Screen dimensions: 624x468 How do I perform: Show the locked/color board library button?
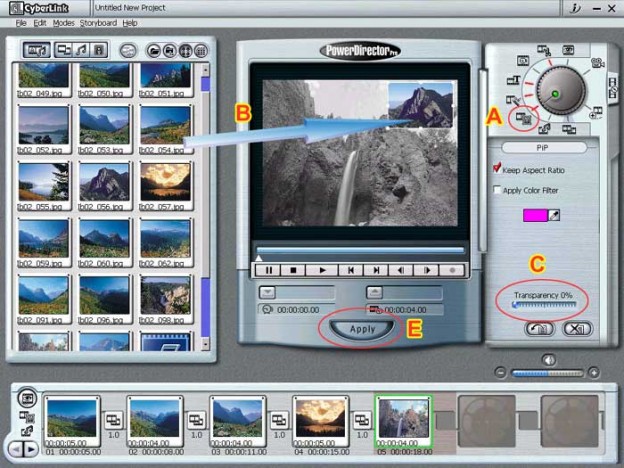pos(98,50)
